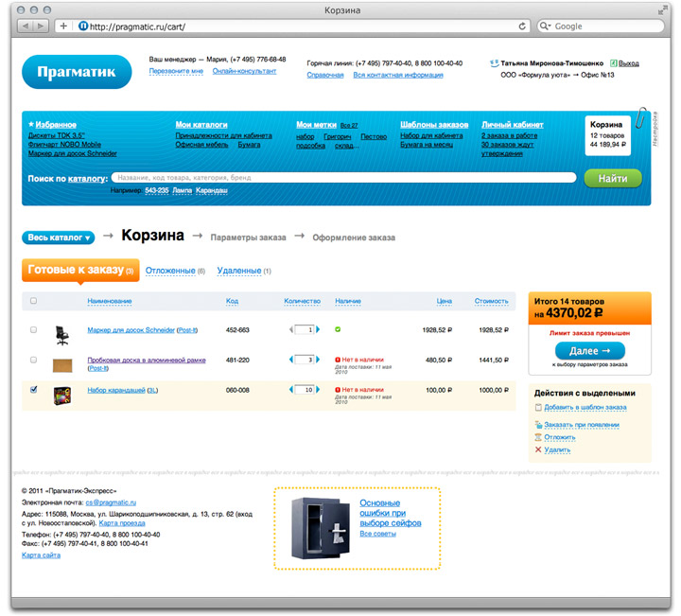Screen dimensions: 681x616
Task: Decrease quantity for Пробковая доска
Action: pyautogui.click(x=290, y=361)
